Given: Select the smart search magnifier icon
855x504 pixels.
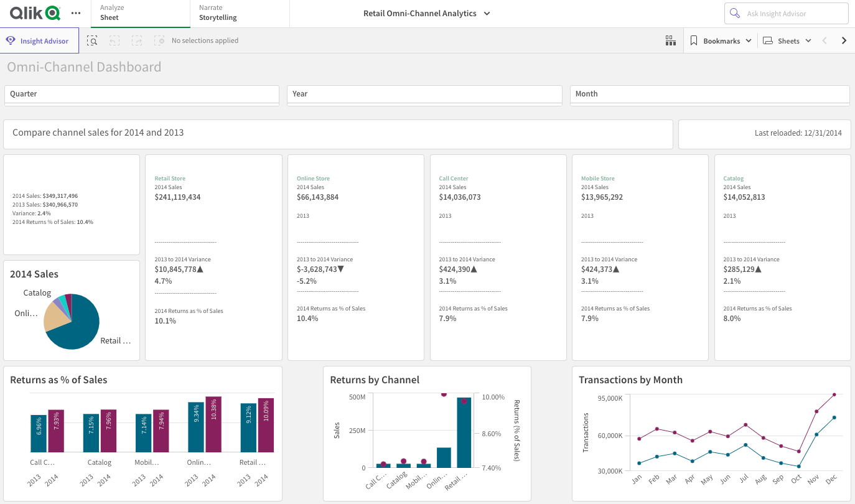Looking at the screenshot, I should point(92,40).
